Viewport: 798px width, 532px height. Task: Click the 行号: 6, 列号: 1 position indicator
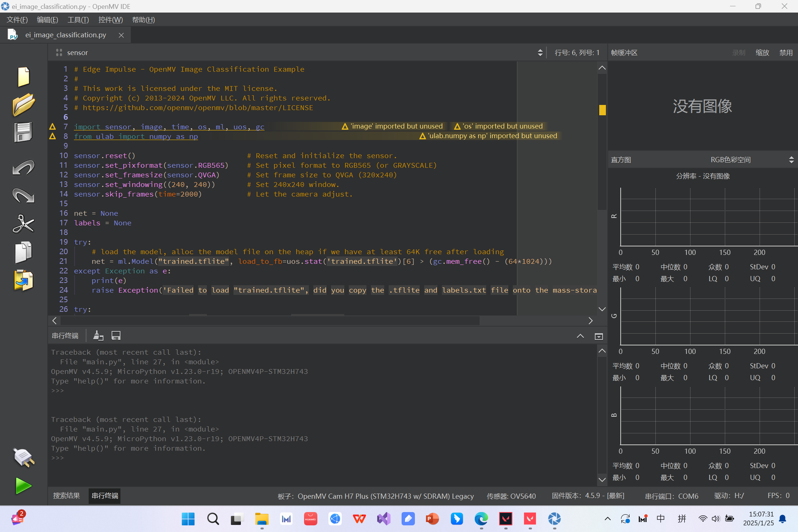point(577,52)
